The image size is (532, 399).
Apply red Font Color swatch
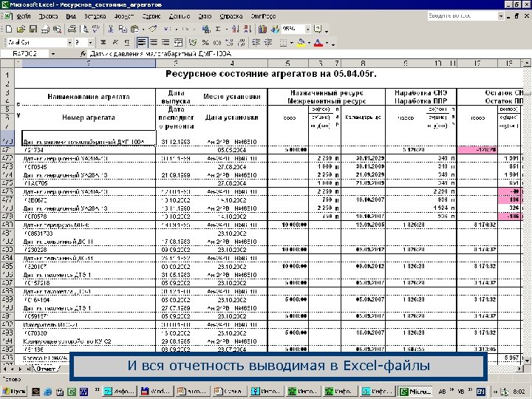(318, 42)
